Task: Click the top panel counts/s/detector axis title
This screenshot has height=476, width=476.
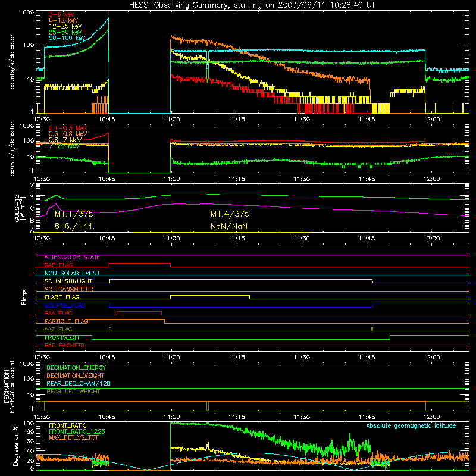Action: [12, 62]
